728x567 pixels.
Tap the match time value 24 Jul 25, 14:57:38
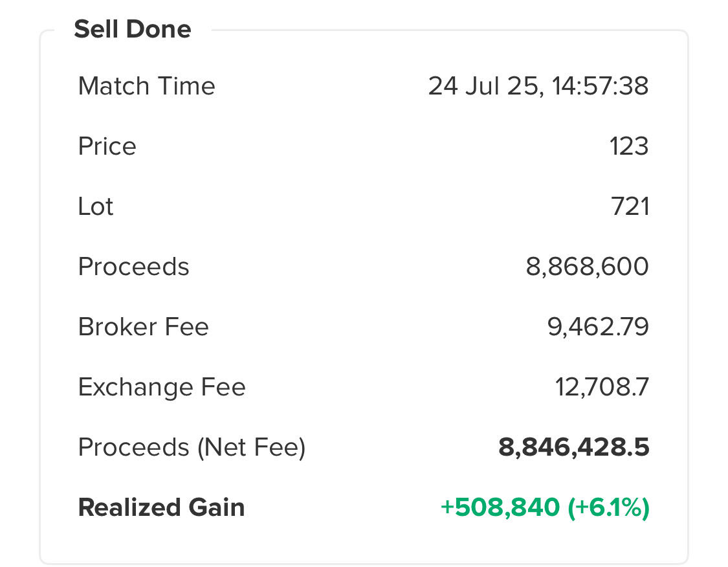point(538,86)
